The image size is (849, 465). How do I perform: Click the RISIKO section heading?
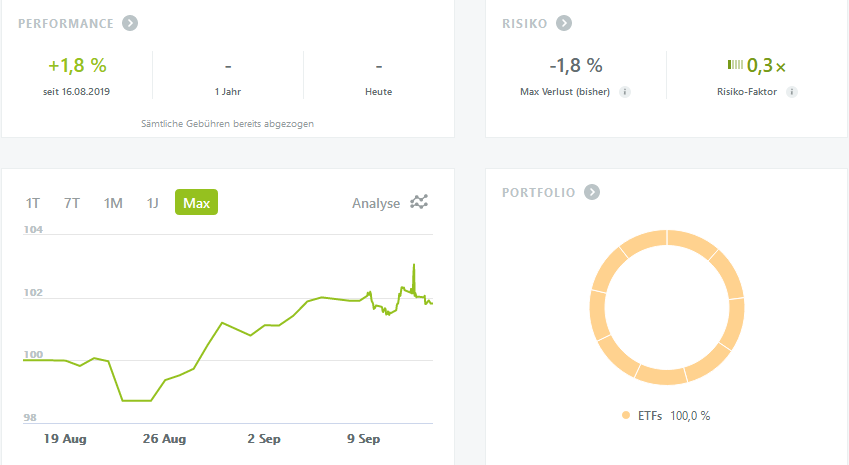tap(525, 24)
